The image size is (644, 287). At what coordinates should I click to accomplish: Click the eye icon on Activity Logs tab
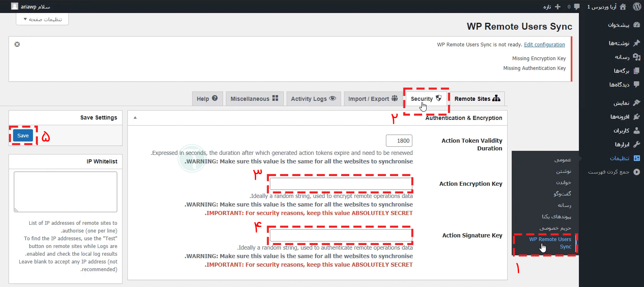[x=333, y=98]
